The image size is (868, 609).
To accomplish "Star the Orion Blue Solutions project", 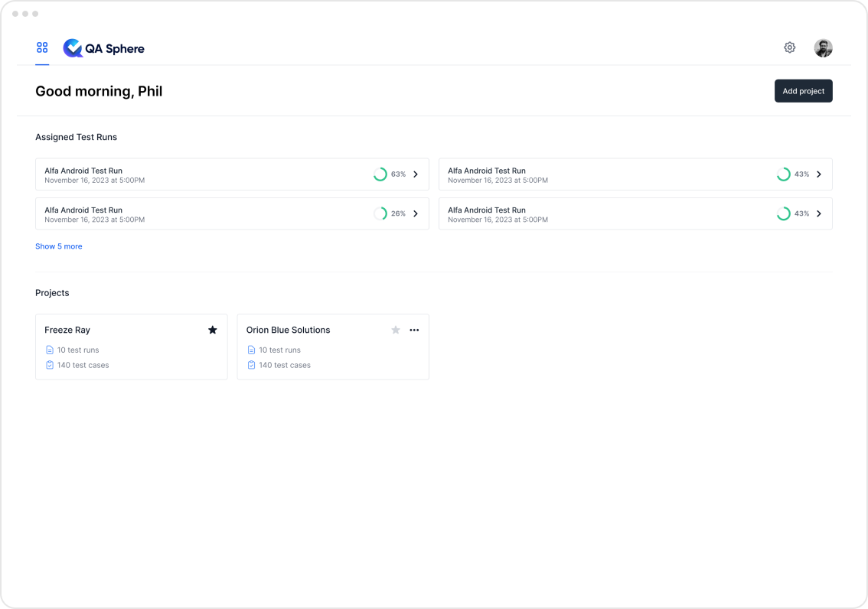I will (x=396, y=330).
